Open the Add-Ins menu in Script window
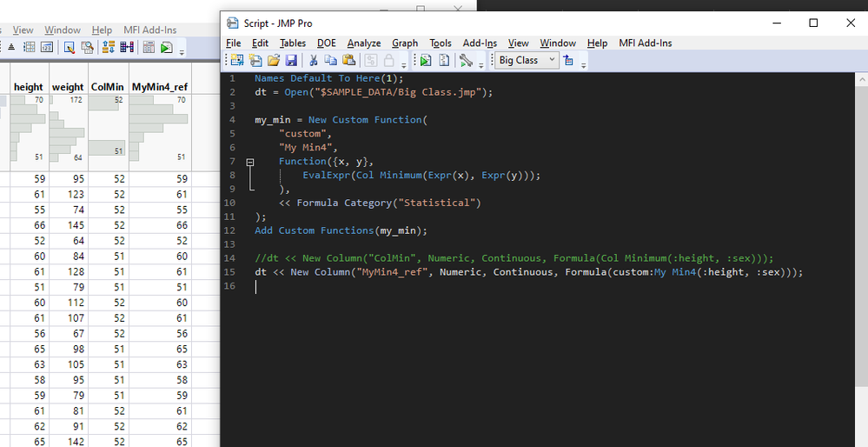The height and width of the screenshot is (447, 868). click(480, 43)
